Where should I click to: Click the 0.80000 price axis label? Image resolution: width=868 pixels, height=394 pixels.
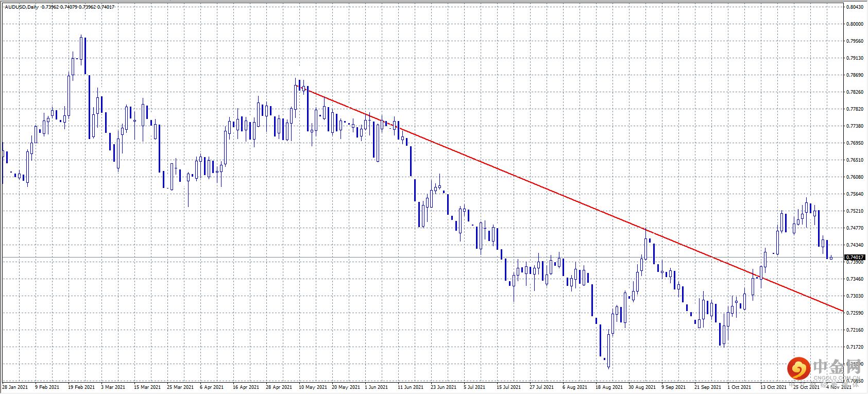tap(855, 24)
